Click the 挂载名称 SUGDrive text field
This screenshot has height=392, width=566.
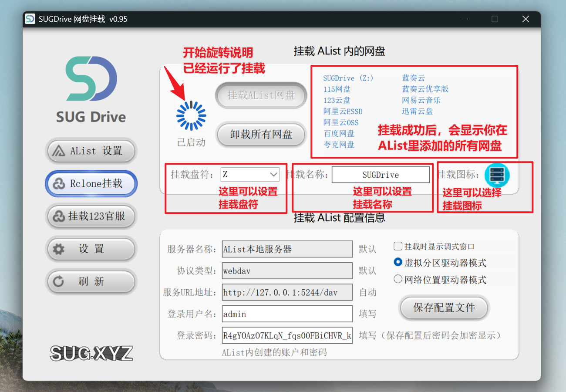coord(380,175)
